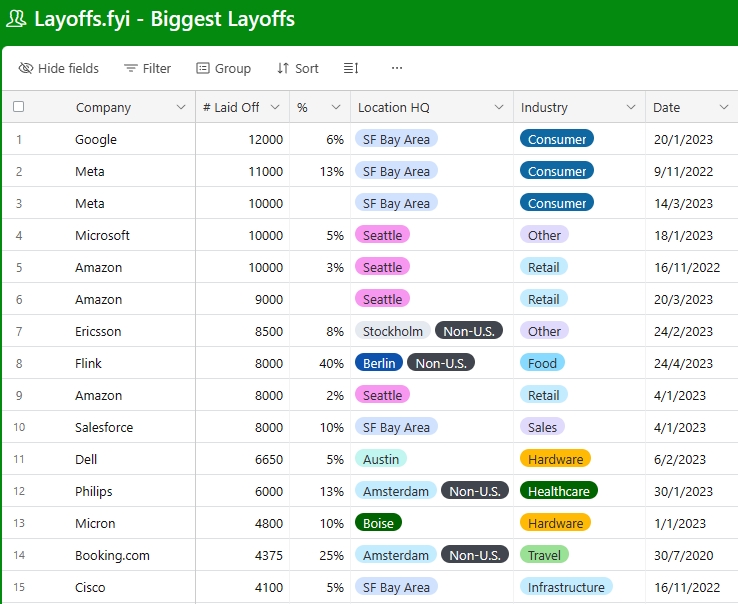Screen dimensions: 738x604
Task: Click the Boise location tag
Action: coord(378,523)
